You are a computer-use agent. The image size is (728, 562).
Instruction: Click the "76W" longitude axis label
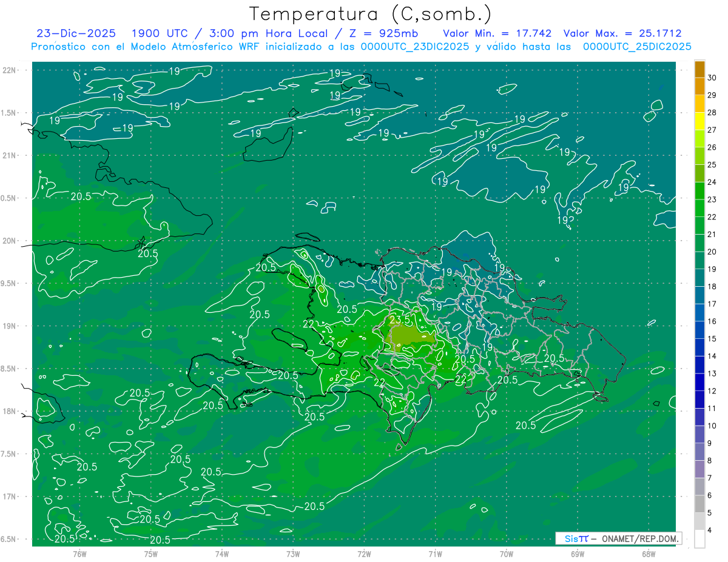pos(79,554)
